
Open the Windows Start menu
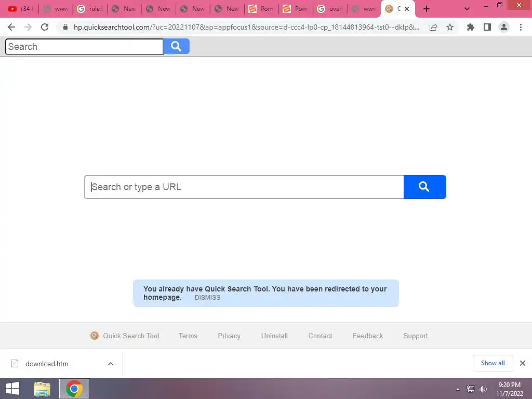tap(12, 389)
